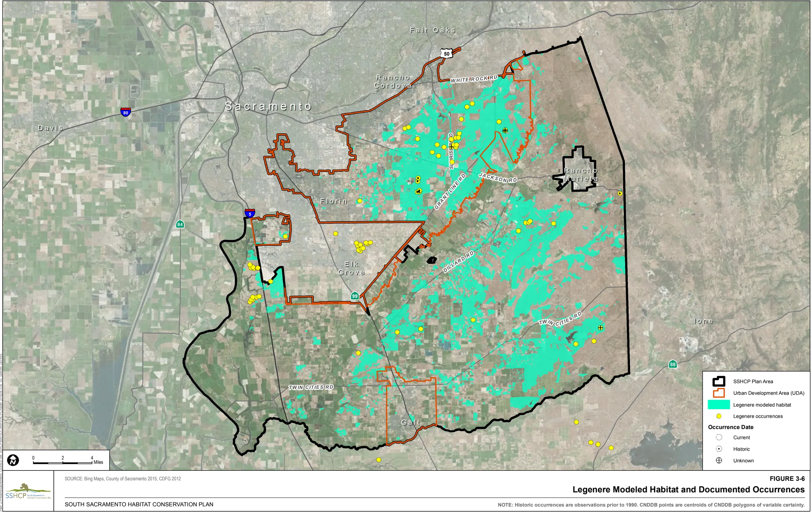Click the Rancho Murieta label
This screenshot has height=512, width=812.
pyautogui.click(x=581, y=174)
